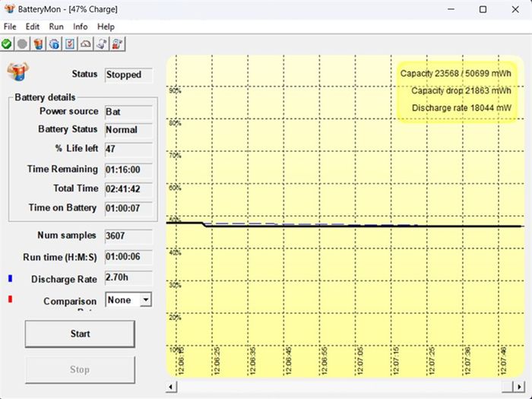This screenshot has height=399, width=532.
Task: Click the red Comparison color marker
Action: tap(10, 299)
